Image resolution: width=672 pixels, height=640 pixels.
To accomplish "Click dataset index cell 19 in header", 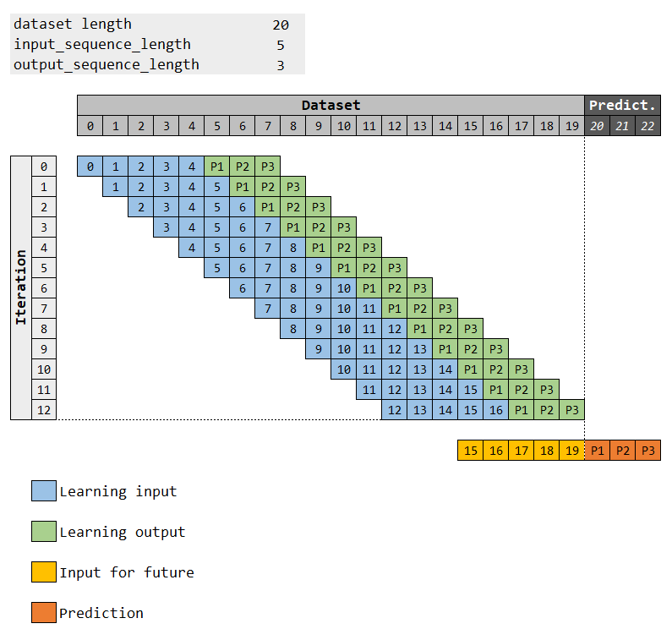I will [571, 126].
